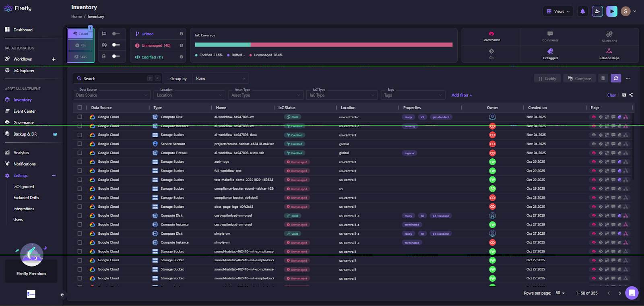Check the select-all header checkbox
The width and height of the screenshot is (644, 306).
click(x=80, y=108)
